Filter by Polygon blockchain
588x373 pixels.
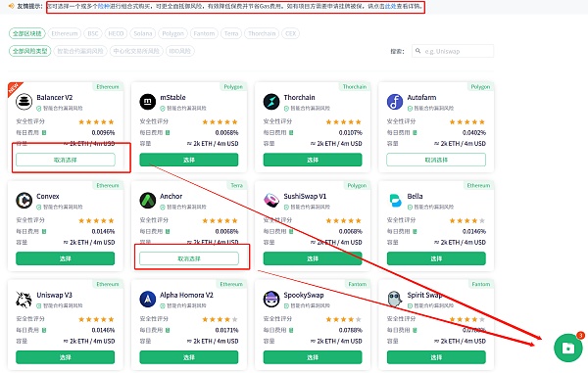pos(172,33)
